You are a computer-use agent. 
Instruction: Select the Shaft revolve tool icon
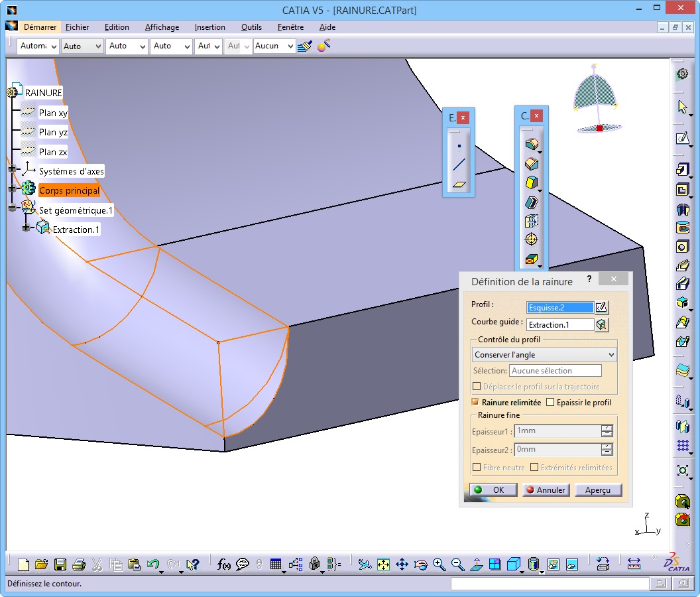click(682, 209)
